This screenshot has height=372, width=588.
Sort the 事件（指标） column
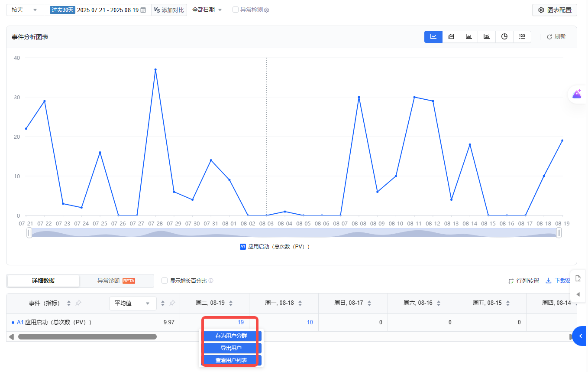(69, 303)
